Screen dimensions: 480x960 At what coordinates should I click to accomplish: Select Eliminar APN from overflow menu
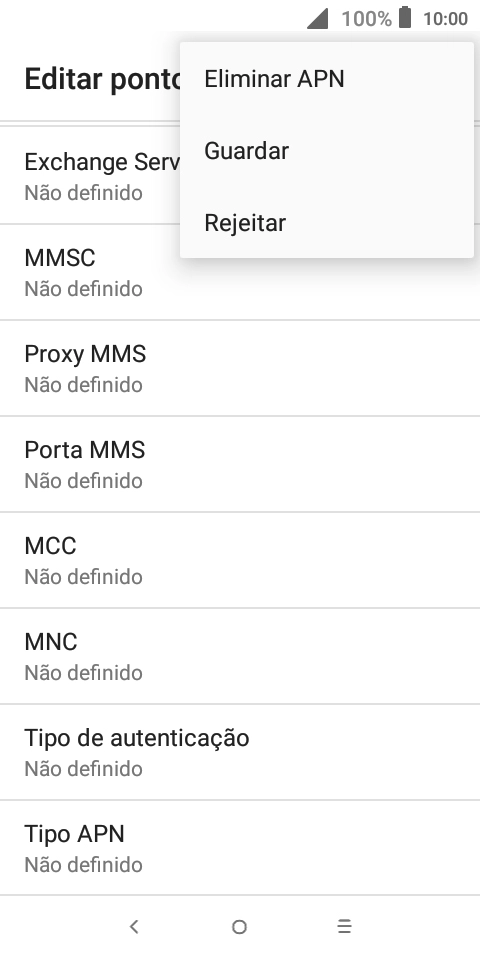[x=327, y=79]
